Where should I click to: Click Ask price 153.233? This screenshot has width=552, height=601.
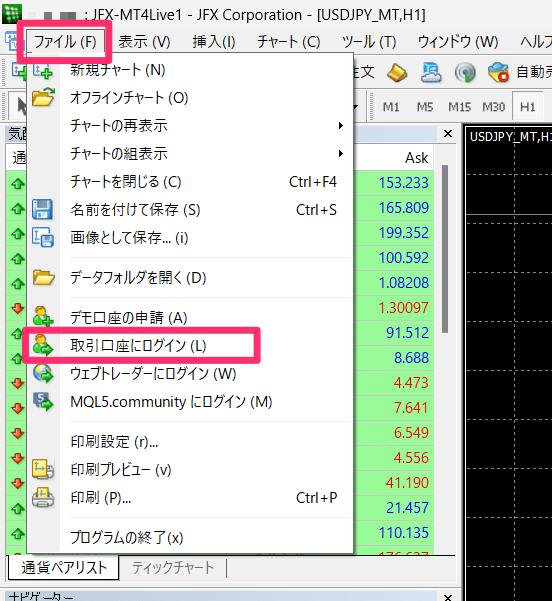(x=404, y=182)
